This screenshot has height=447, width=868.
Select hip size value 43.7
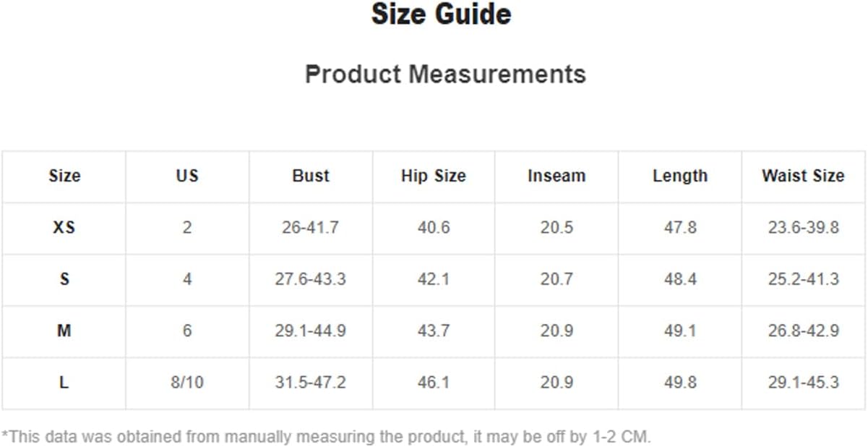(x=434, y=331)
